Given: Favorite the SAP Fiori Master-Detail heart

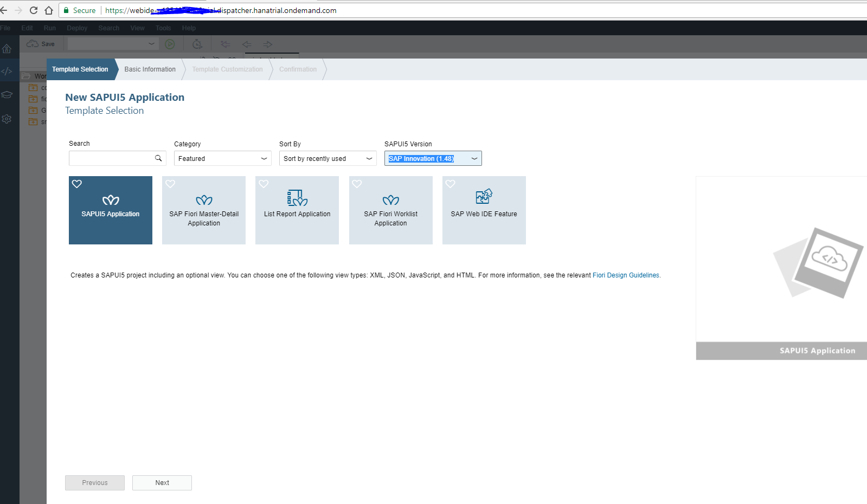Looking at the screenshot, I should pyautogui.click(x=170, y=184).
